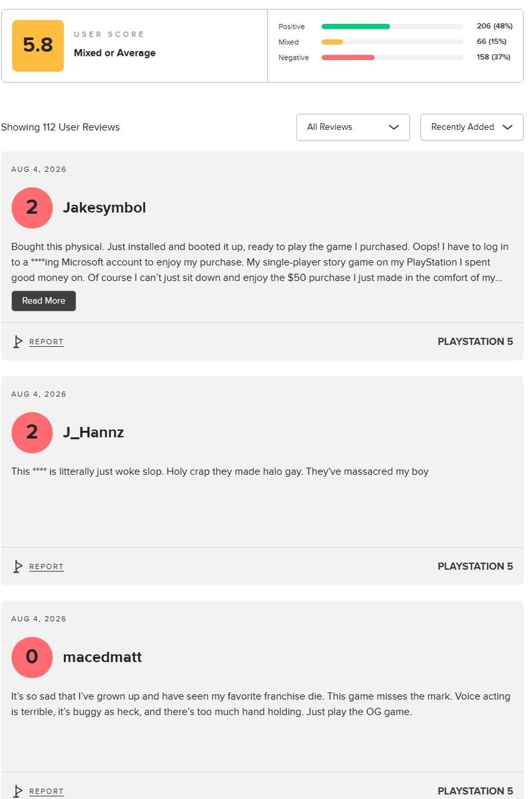
Task: Open the macedmatt username profile
Action: 103,657
